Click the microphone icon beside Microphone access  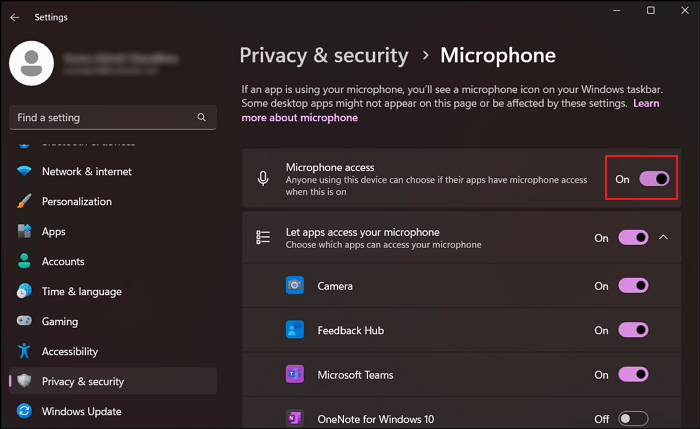(263, 179)
